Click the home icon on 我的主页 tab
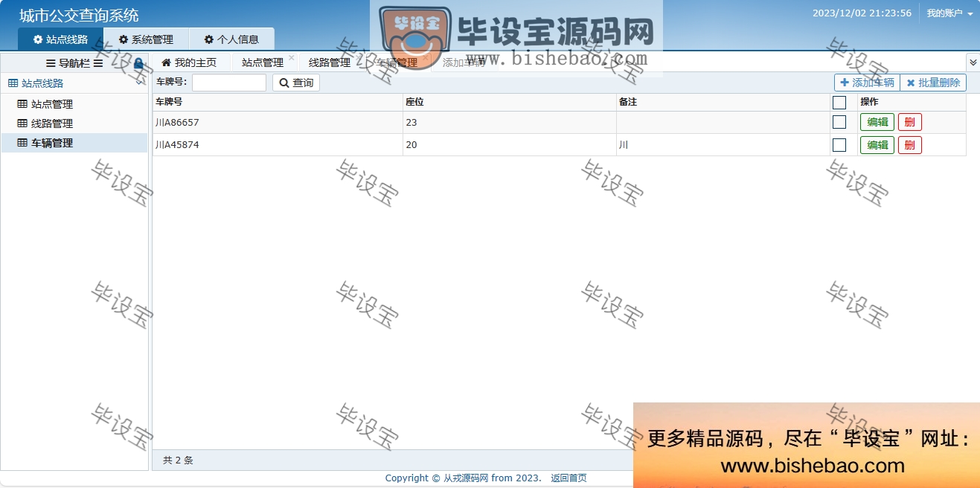980x488 pixels. tap(167, 62)
